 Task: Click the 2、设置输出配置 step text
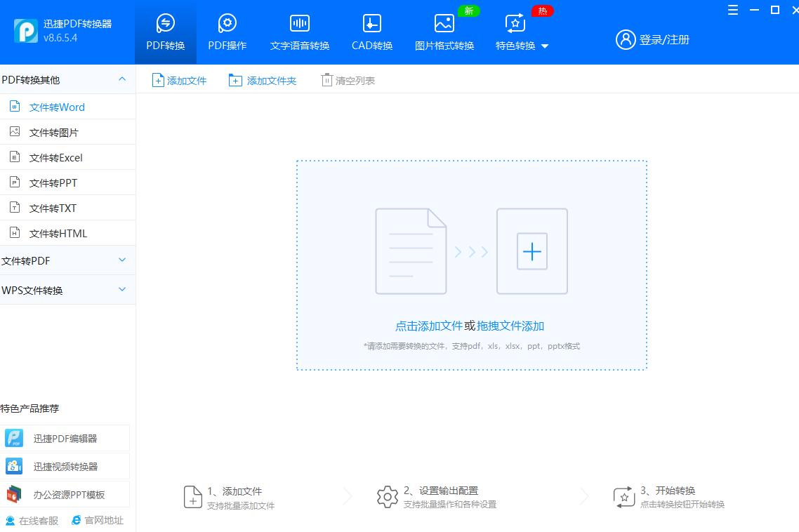point(441,491)
